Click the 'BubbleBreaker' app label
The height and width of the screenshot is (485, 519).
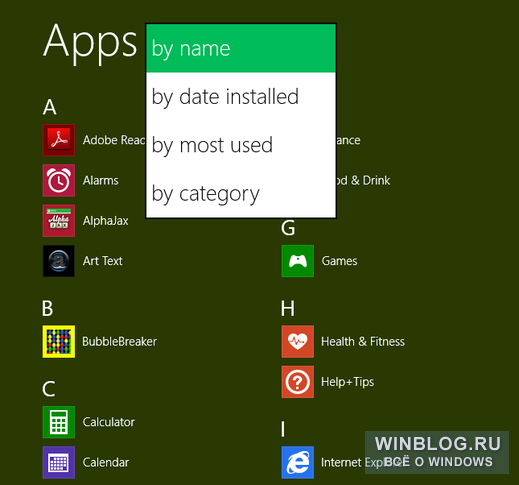click(120, 342)
